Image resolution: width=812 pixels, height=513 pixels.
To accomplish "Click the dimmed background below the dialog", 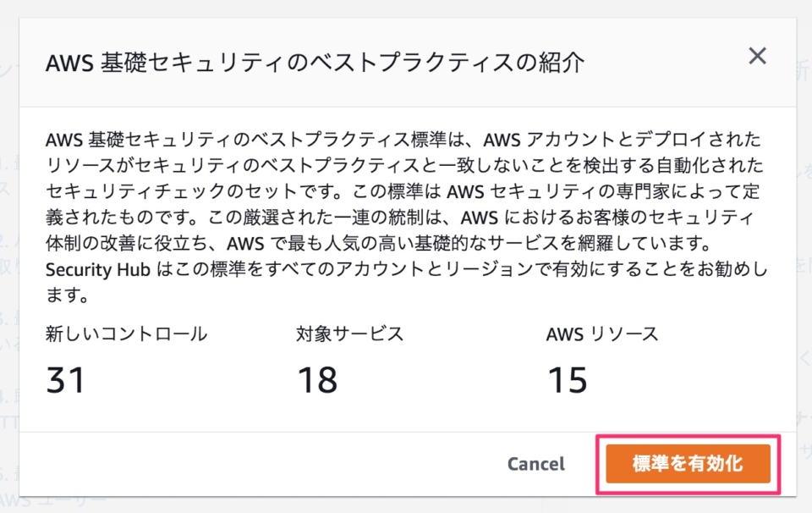I will (x=406, y=505).
